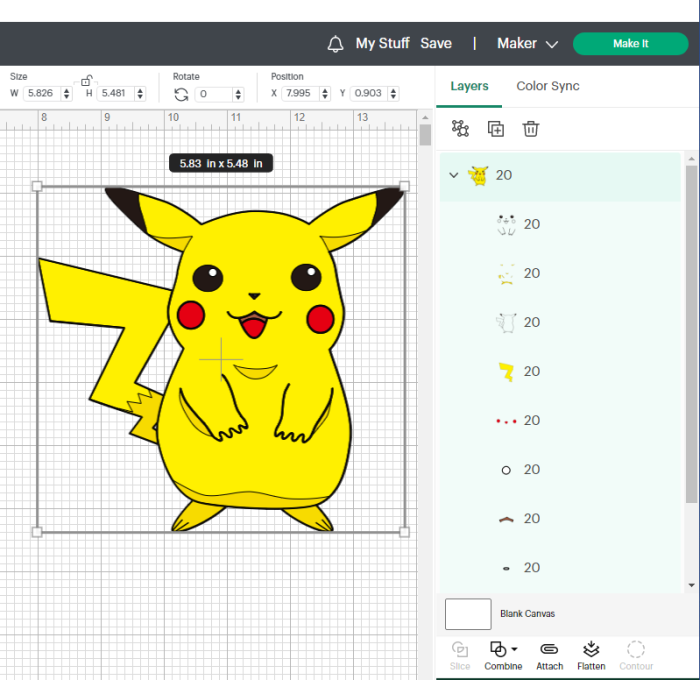The height and width of the screenshot is (680, 700).
Task: Click the Group icon in Layers panel
Action: click(x=460, y=129)
